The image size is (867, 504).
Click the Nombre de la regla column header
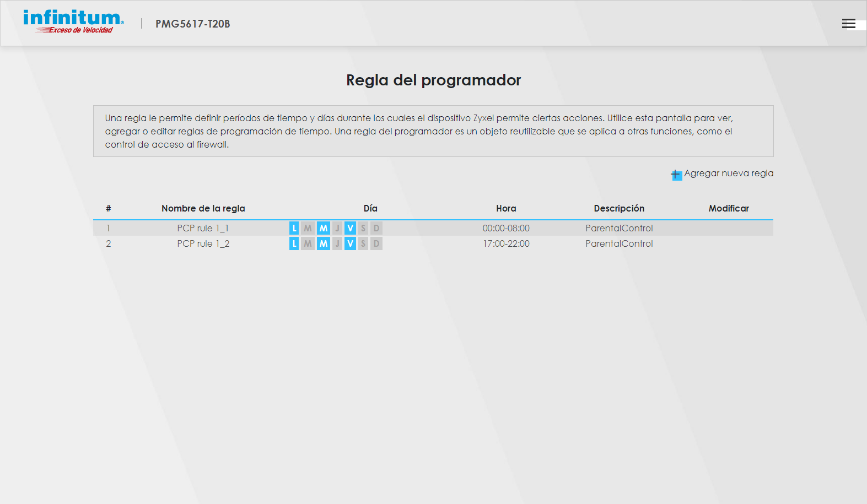pyautogui.click(x=203, y=208)
